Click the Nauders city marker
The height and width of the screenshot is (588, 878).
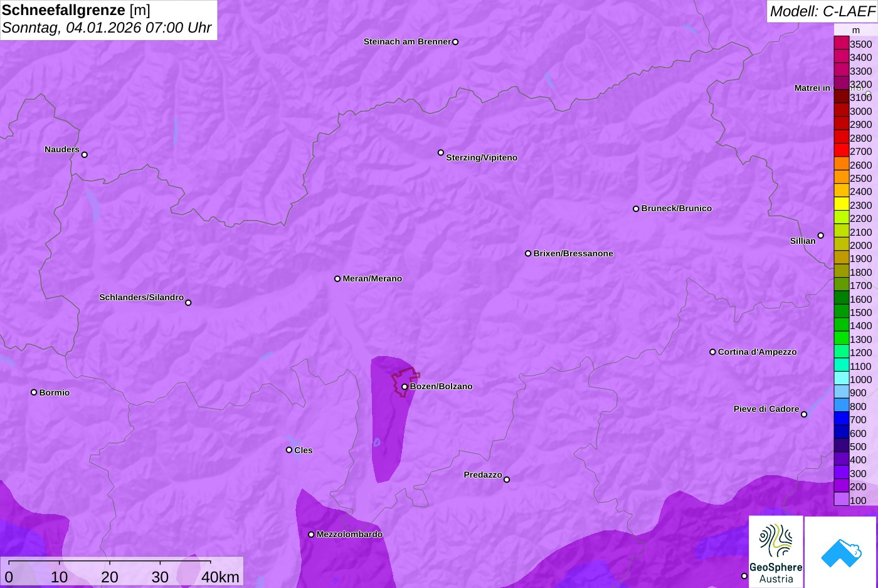pos(85,154)
